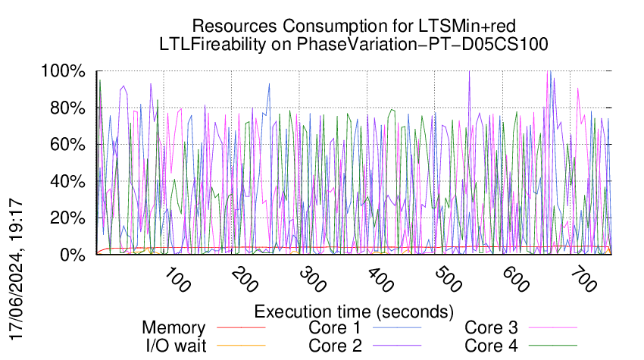Click the 60% y-axis label

pos(67,145)
